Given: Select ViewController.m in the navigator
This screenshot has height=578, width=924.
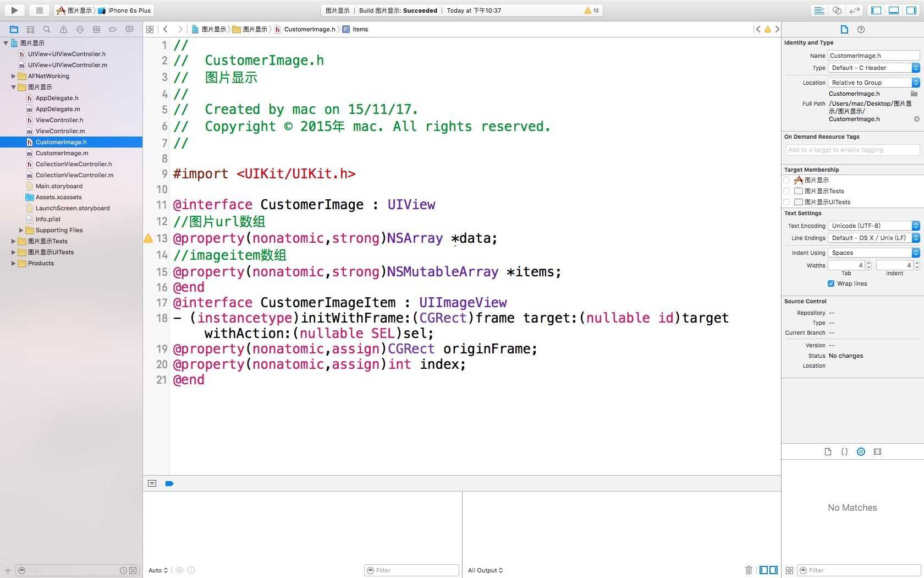Looking at the screenshot, I should 60,131.
